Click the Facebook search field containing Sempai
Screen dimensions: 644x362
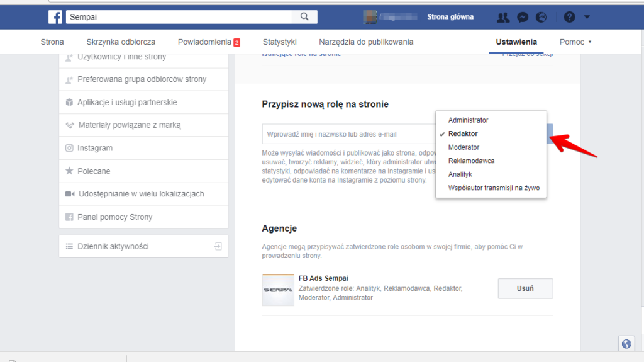point(179,17)
